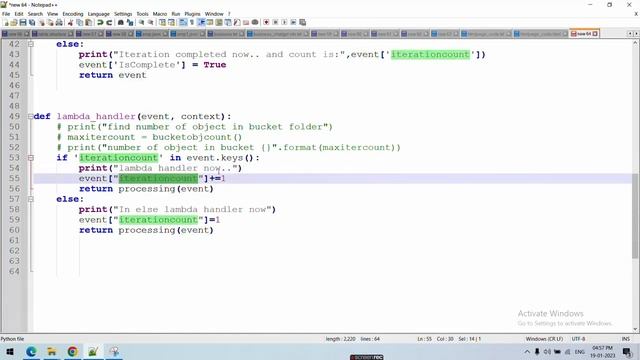Open the Macro menu
Viewport: 640px width, 360px height.
[160, 14]
